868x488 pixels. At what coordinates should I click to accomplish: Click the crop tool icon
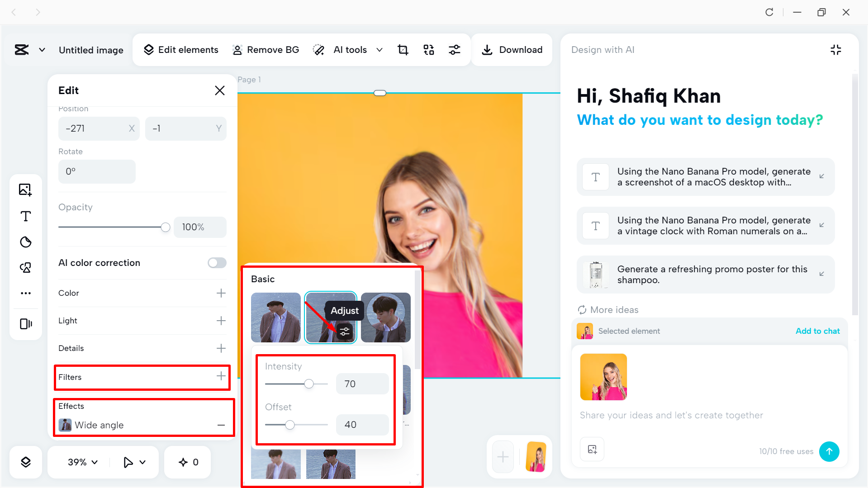(x=403, y=50)
